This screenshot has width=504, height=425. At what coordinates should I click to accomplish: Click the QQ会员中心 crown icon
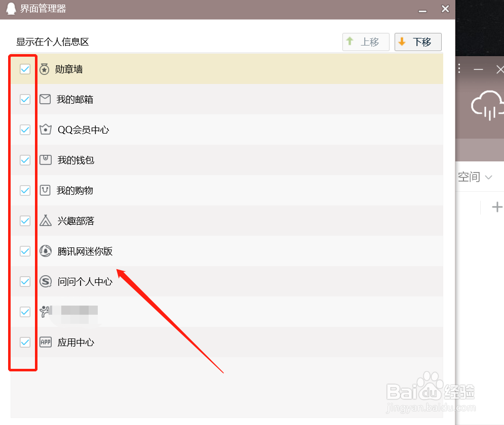pos(45,130)
